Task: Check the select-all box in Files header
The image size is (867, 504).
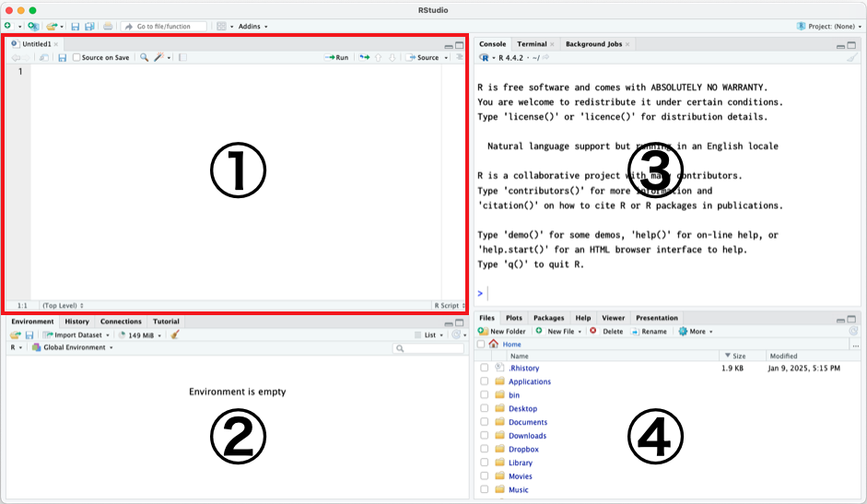Action: point(481,344)
